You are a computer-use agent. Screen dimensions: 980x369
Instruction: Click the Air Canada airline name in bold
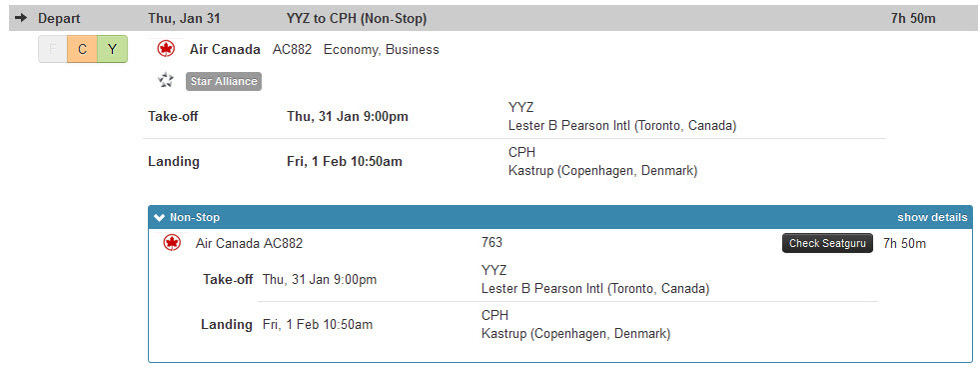point(225,49)
